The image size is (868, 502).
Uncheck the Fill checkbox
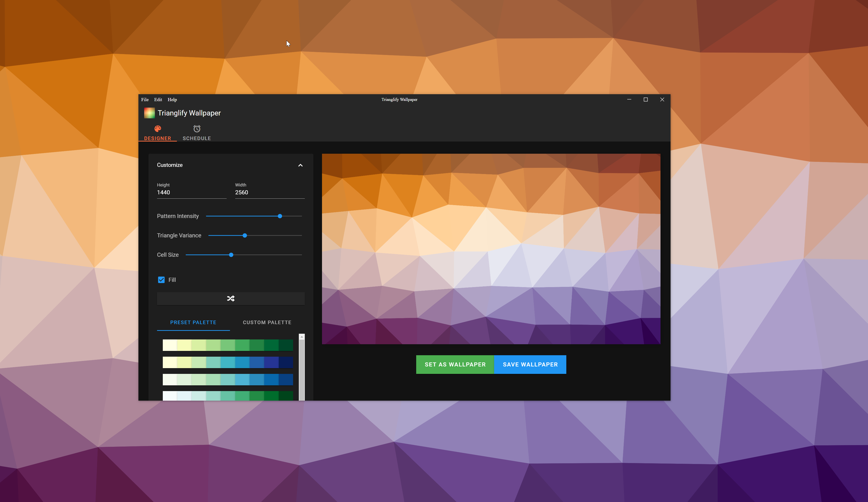(x=161, y=280)
